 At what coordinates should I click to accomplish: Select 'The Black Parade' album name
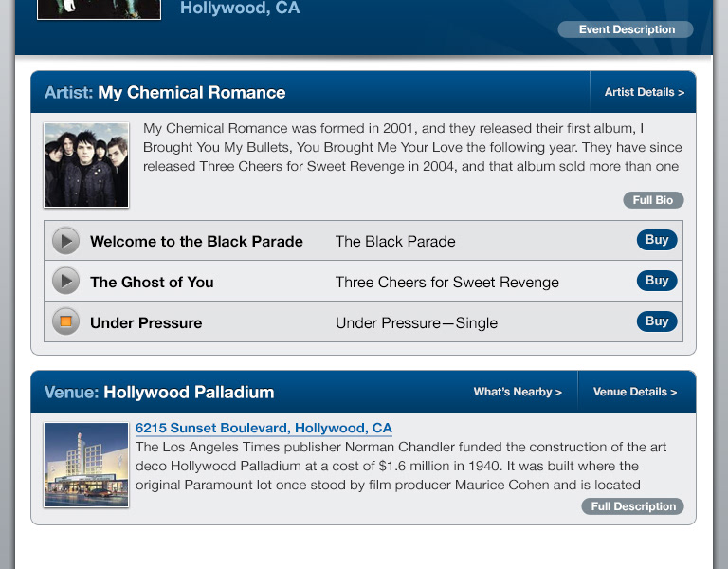tap(395, 242)
